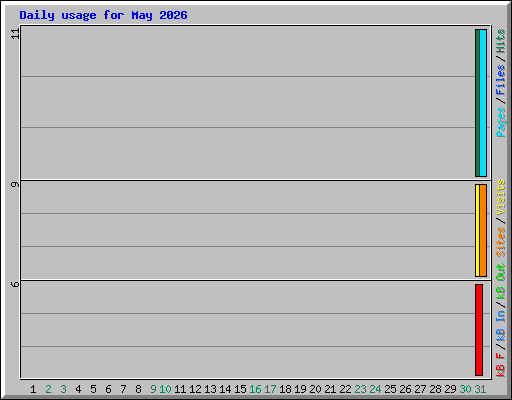The width and height of the screenshot is (512, 400).
Task: Click the green Hits bar for day 31
Action: click(477, 103)
